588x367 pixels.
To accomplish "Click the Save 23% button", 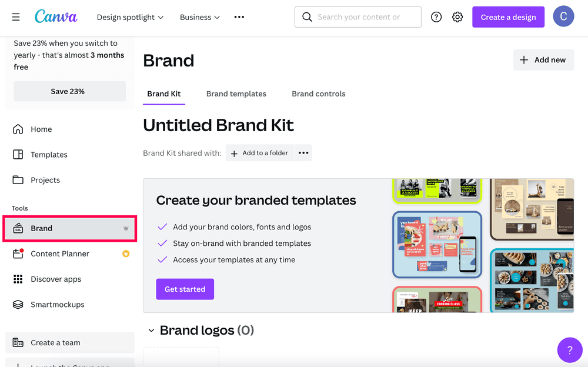I will point(69,91).
